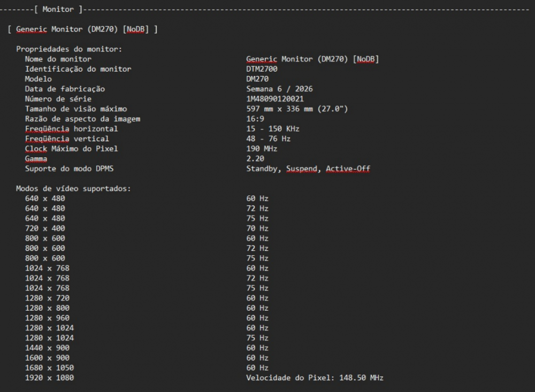Click the 'Modos de vídeo suportados:' heading
Screen dimensions: 535x392
click(73, 188)
